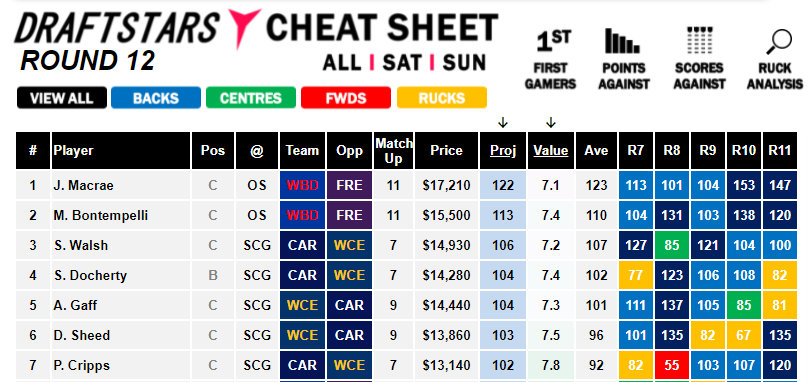This screenshot has height=382, width=808.
Task: Click the sort arrow above Value
Action: [551, 123]
